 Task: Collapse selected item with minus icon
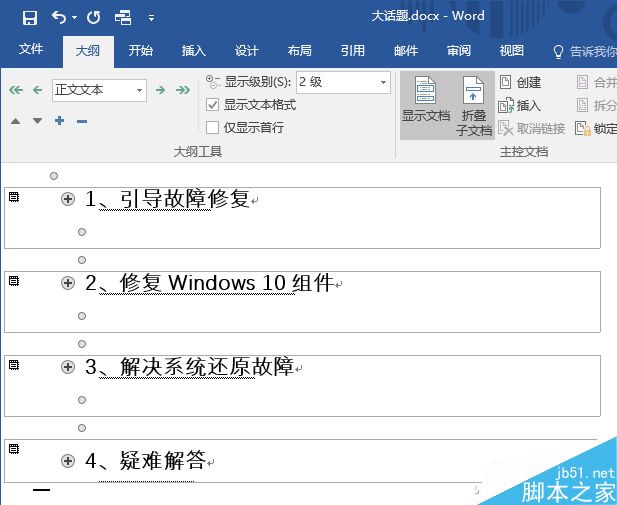(x=82, y=121)
